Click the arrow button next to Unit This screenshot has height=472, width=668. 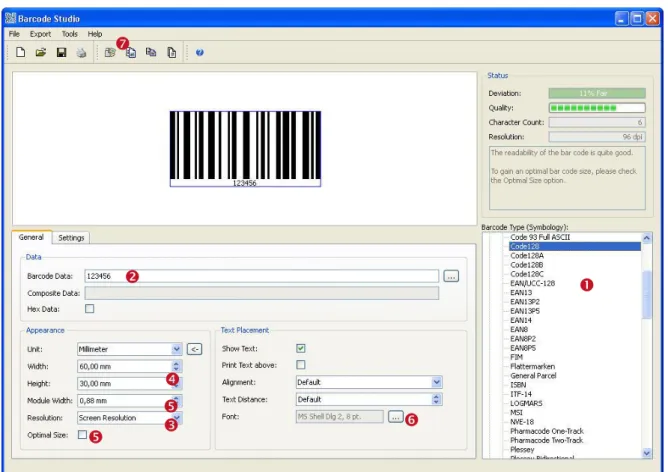(x=194, y=349)
